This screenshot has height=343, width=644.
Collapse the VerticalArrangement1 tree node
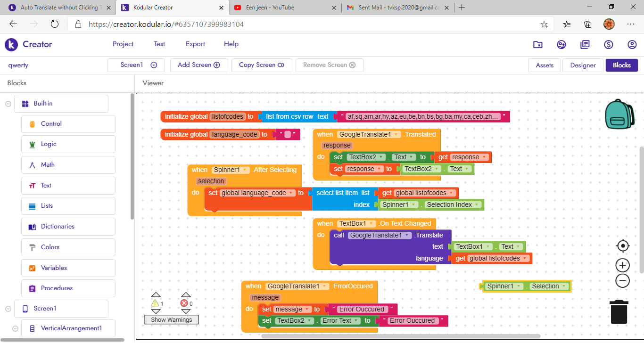pyautogui.click(x=15, y=328)
